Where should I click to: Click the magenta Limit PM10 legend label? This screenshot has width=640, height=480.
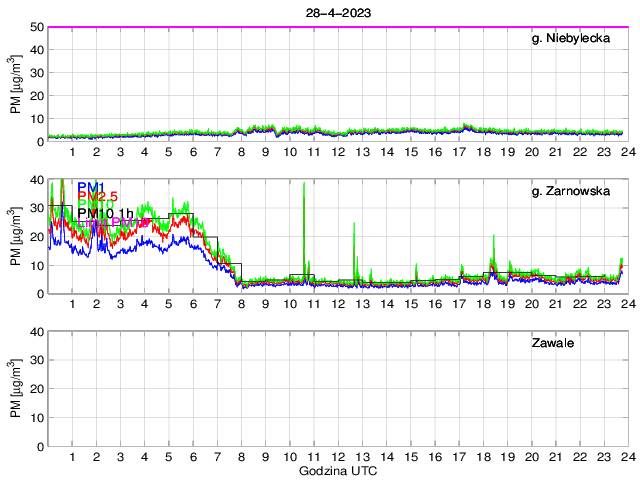click(x=120, y=222)
